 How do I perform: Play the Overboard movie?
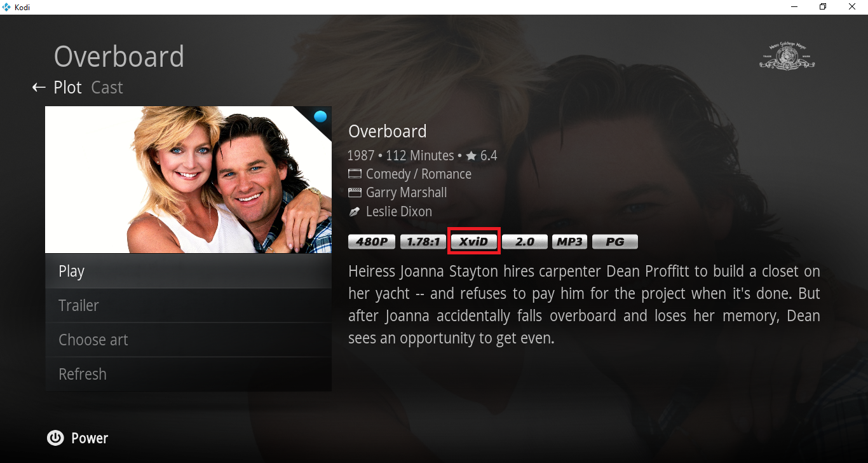189,271
